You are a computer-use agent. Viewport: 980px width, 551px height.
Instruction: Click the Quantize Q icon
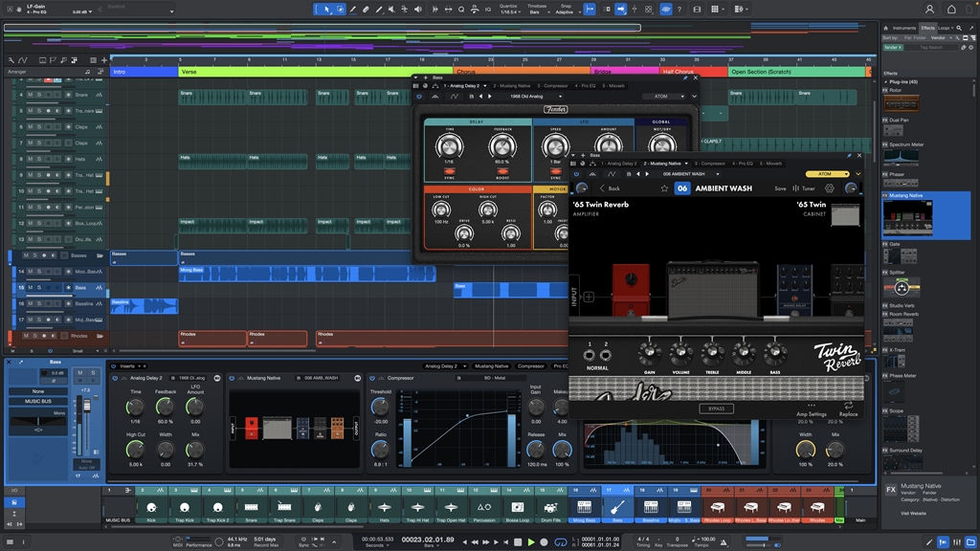[461, 10]
